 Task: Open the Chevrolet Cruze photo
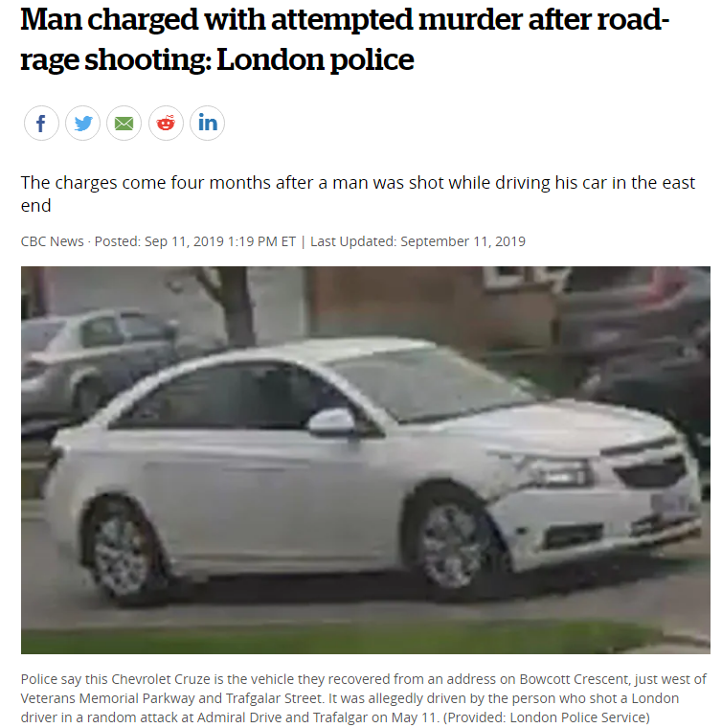coord(366,460)
